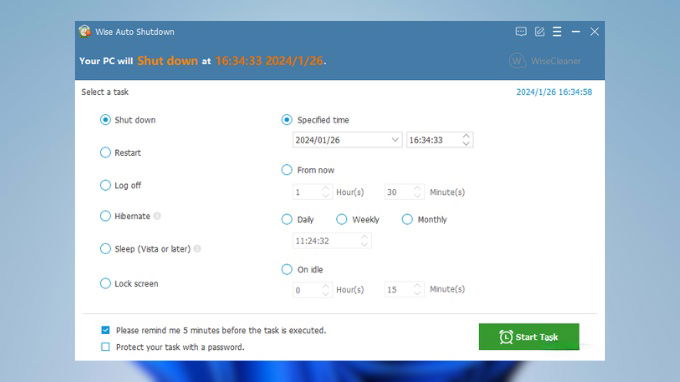Screen dimensions: 680x382
Task: Select the Lock screen task
Action: pyautogui.click(x=105, y=283)
